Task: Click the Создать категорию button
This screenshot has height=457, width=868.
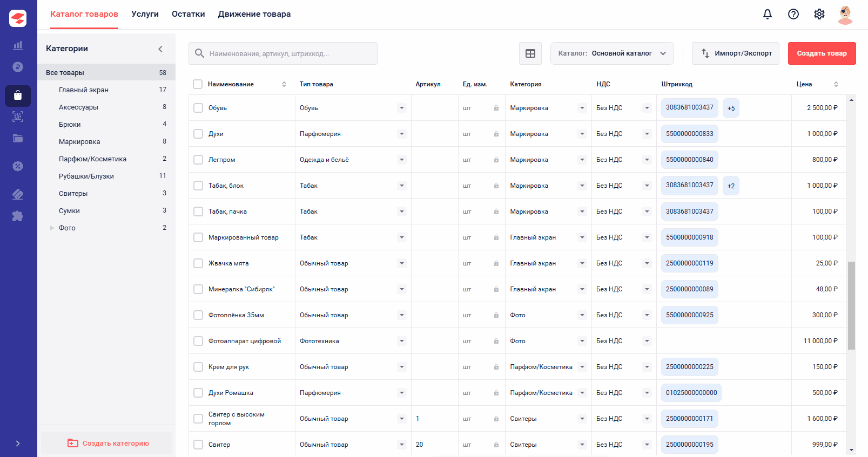Action: (x=106, y=443)
